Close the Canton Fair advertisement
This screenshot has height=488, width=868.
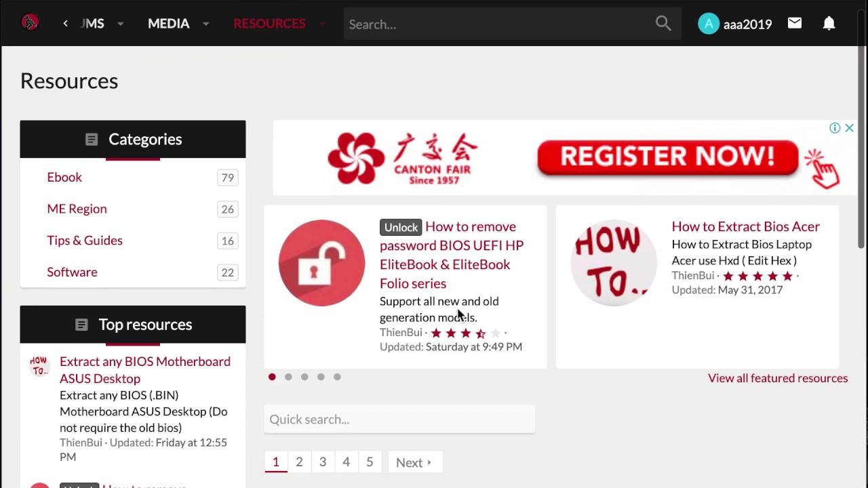849,128
